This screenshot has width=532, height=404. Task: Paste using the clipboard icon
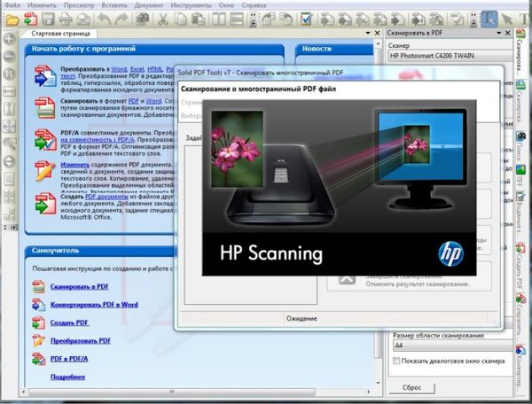198,19
